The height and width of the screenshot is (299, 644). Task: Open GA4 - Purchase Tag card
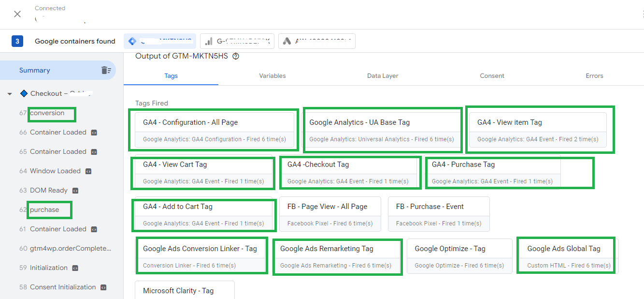[x=492, y=172]
